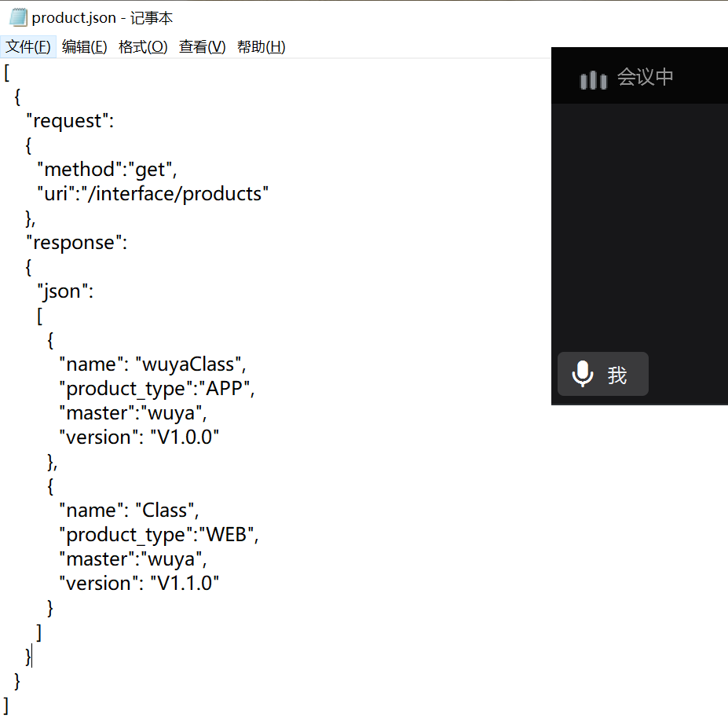Click the audio bars icon beside 会议中
The height and width of the screenshot is (725, 728).
(x=593, y=80)
